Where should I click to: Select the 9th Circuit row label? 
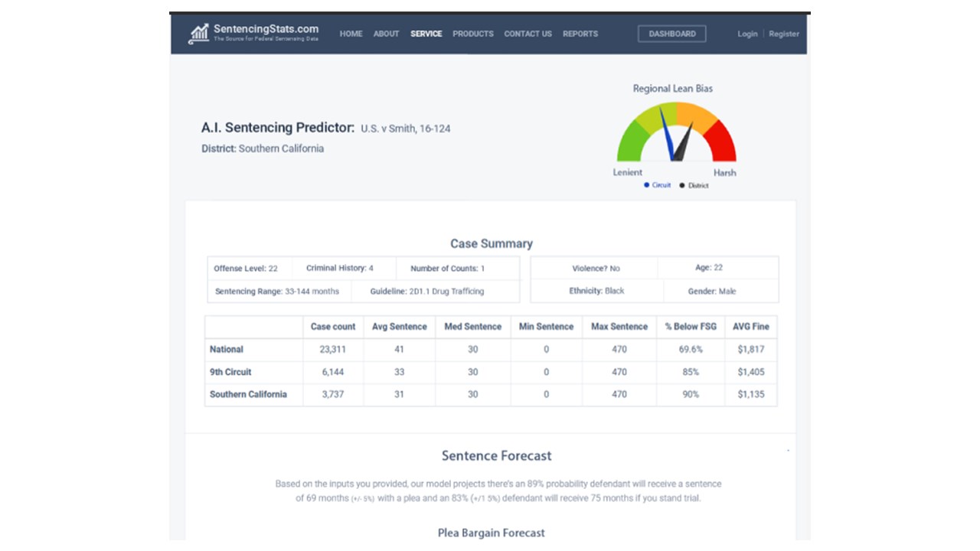click(230, 372)
